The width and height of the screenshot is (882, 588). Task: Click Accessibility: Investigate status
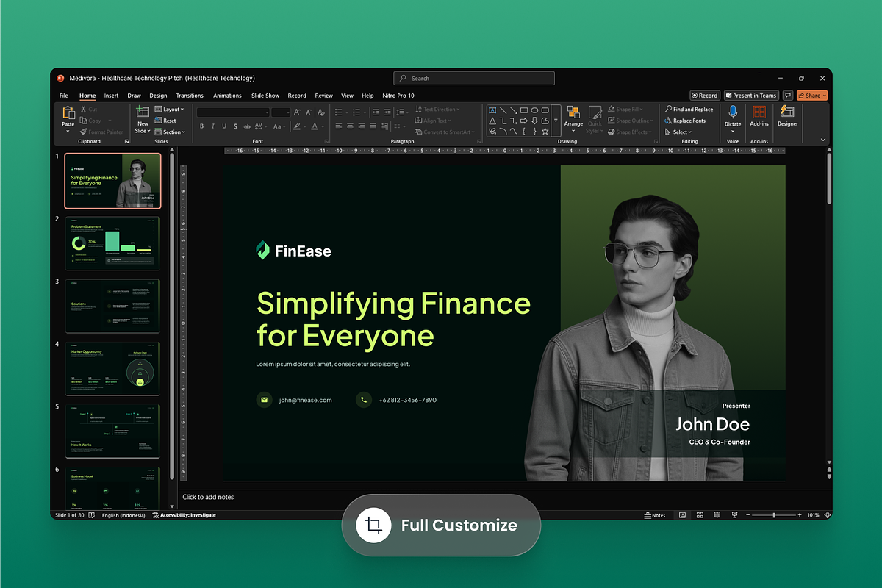(x=184, y=515)
